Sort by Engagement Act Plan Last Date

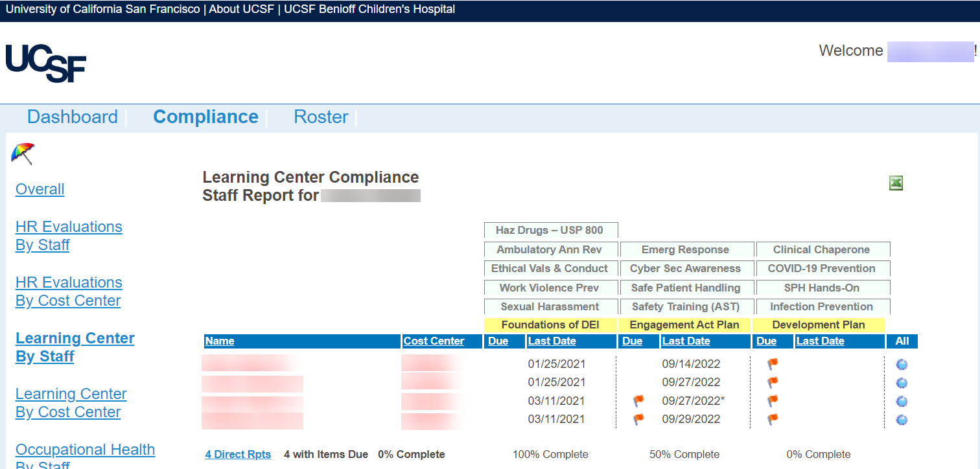point(686,341)
